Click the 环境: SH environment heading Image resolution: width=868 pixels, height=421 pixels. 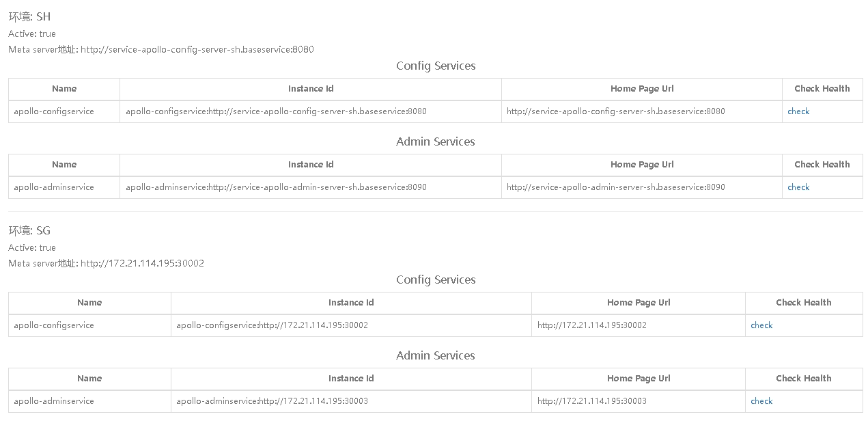(x=29, y=17)
